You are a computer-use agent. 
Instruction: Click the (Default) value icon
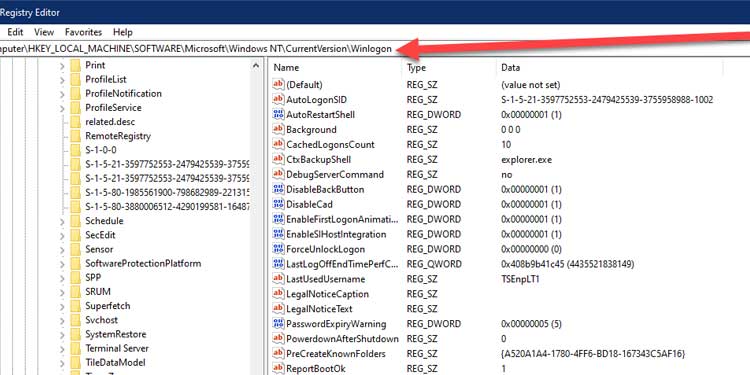pos(278,85)
